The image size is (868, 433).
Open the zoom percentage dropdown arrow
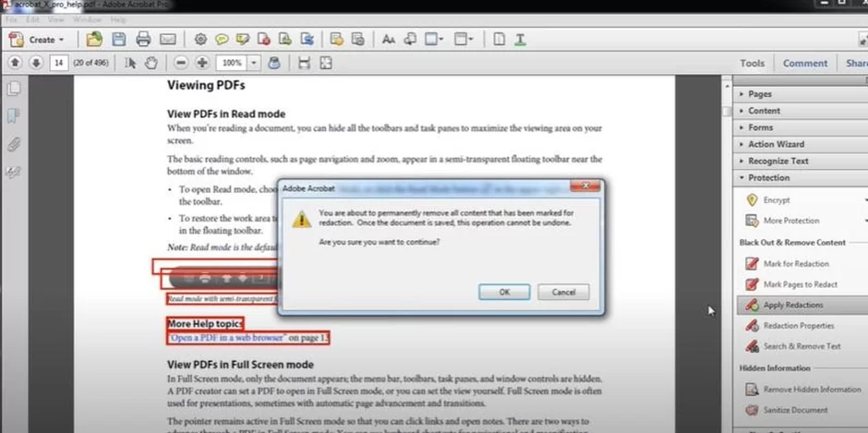point(254,63)
